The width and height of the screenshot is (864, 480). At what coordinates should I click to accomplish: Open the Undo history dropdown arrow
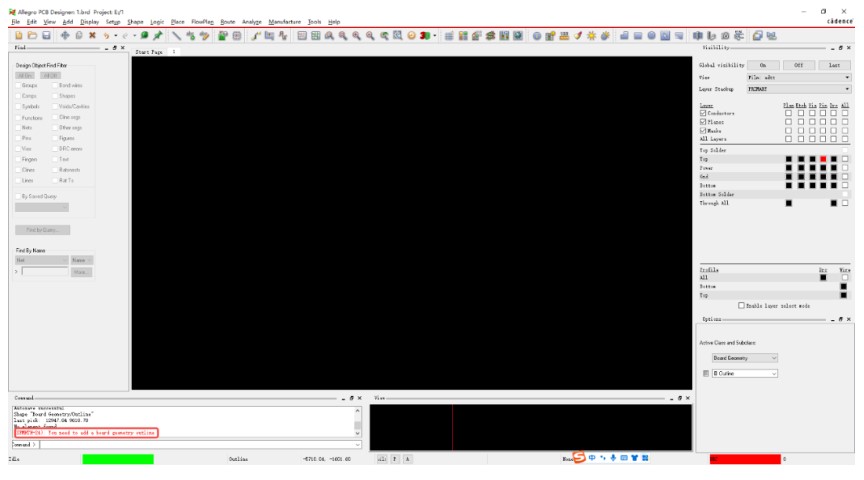(115, 36)
